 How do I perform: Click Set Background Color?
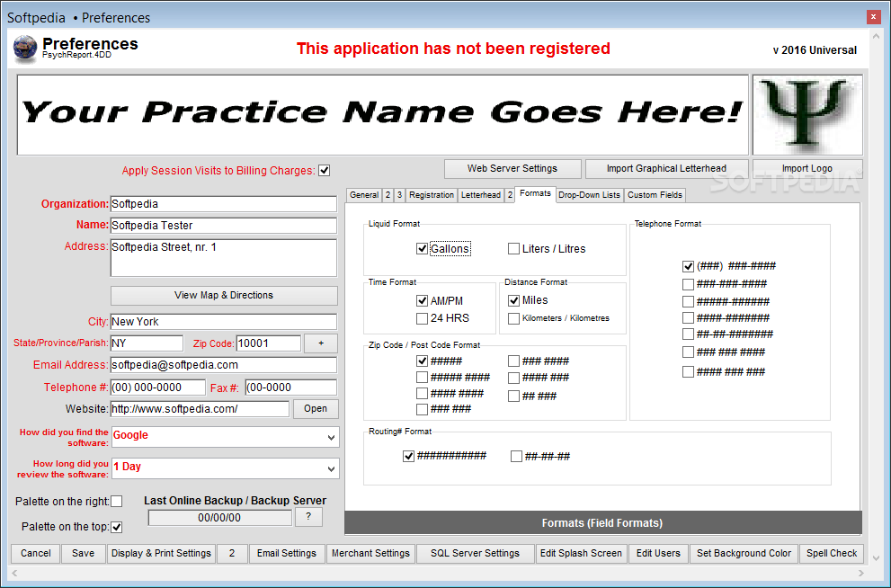coord(744,553)
